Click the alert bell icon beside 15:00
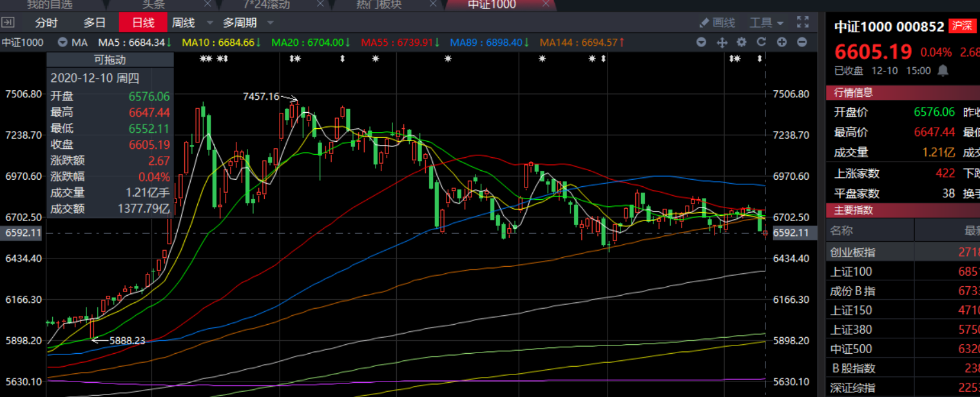 [943, 70]
